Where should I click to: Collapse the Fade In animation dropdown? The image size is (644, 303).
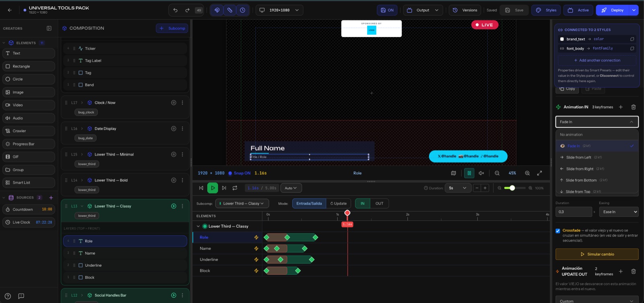597,122
